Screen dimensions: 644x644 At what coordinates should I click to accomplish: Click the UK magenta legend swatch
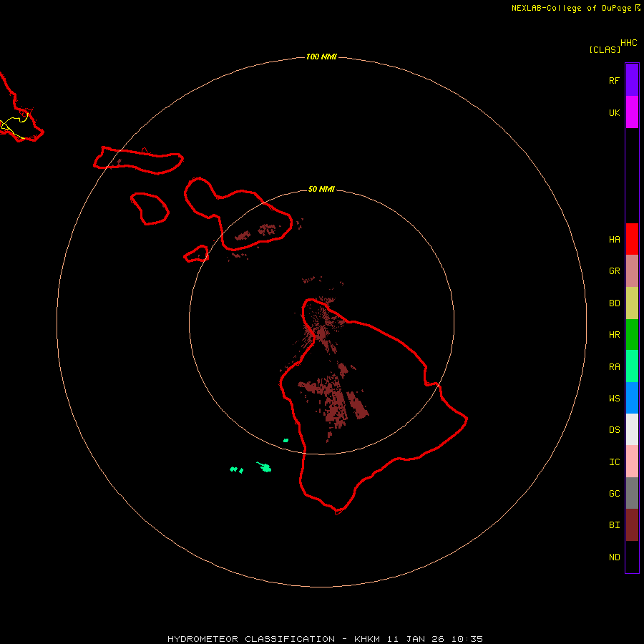pyautogui.click(x=632, y=112)
